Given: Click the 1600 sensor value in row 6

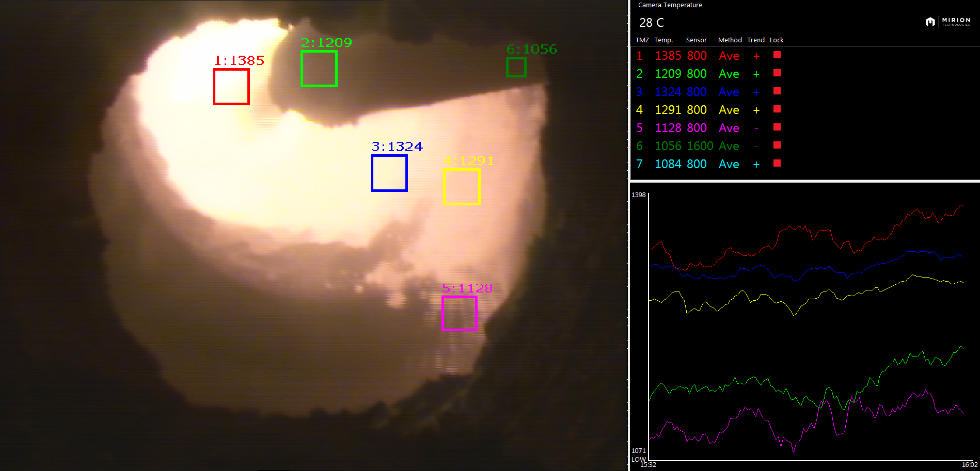Looking at the screenshot, I should [x=700, y=146].
